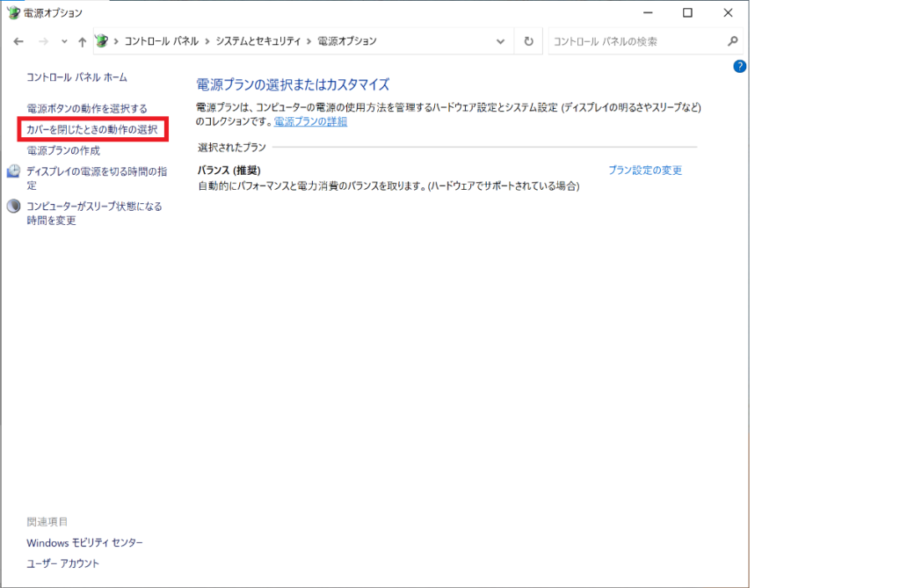Click the display power-off icon in sidebar
The height and width of the screenshot is (588, 900).
click(x=13, y=171)
